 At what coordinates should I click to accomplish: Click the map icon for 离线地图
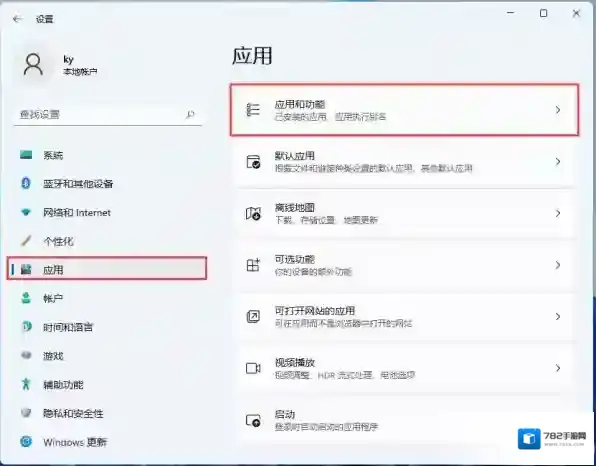253,213
